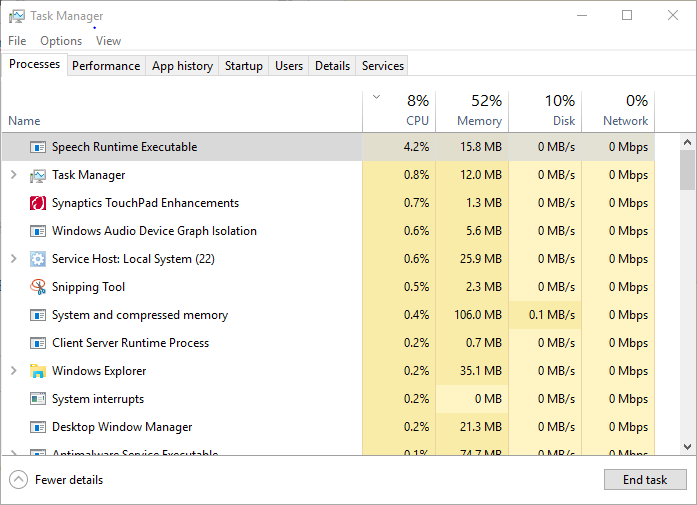Click the vertical scrollbar thumb
Image resolution: width=697 pixels, height=505 pixels.
click(687, 170)
